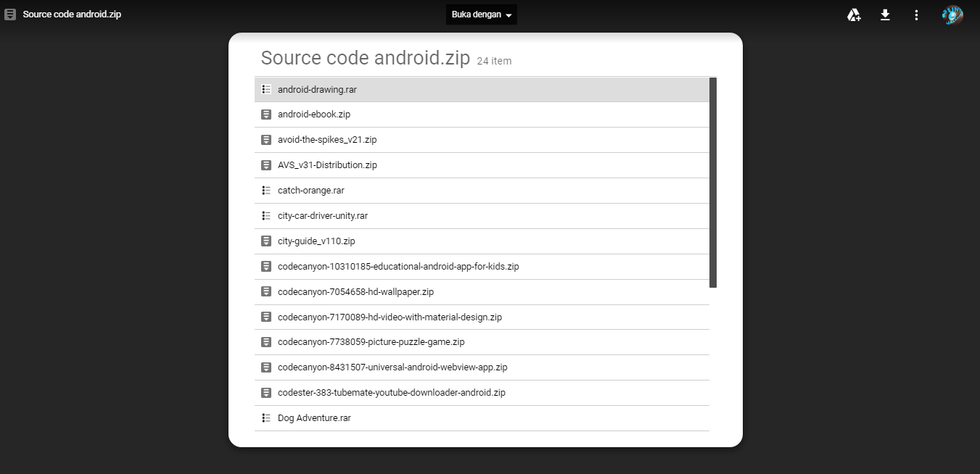
Task: Click the user profile avatar
Action: pos(952,14)
